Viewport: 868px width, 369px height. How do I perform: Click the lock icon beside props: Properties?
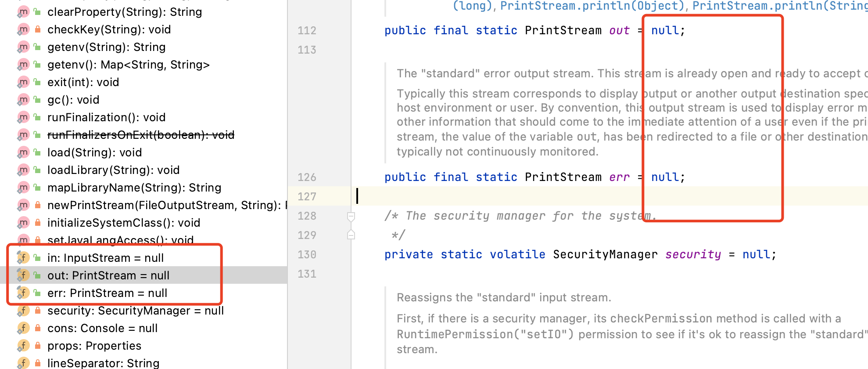38,346
